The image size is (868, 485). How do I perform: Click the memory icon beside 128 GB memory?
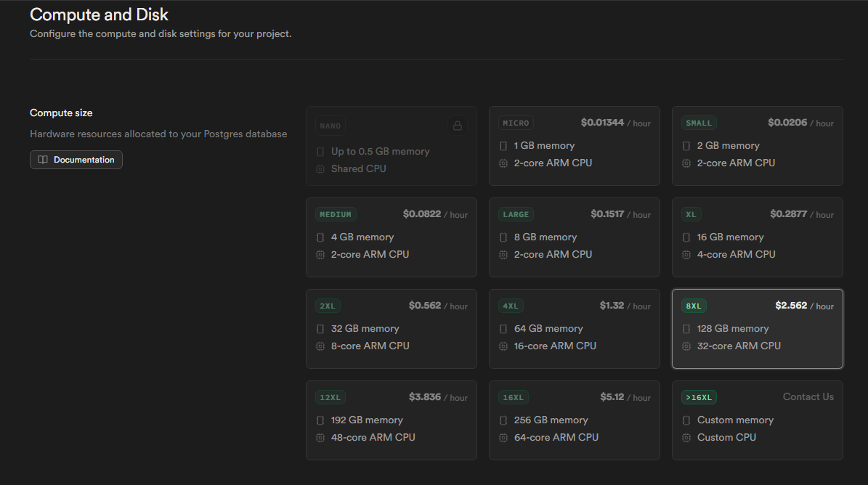(x=686, y=329)
